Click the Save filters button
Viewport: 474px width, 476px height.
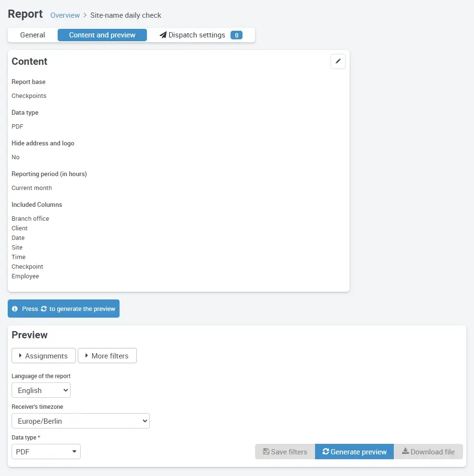285,452
